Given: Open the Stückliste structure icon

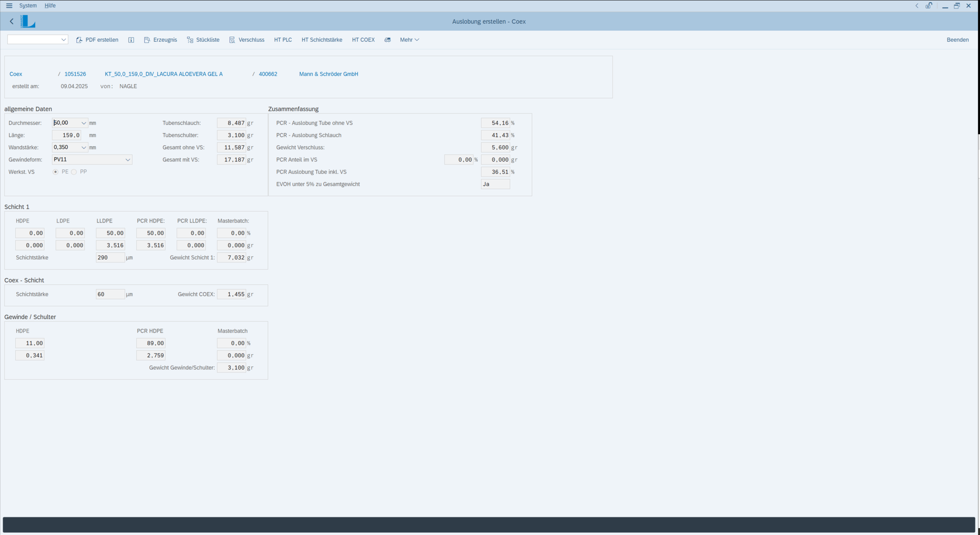Looking at the screenshot, I should (x=190, y=40).
